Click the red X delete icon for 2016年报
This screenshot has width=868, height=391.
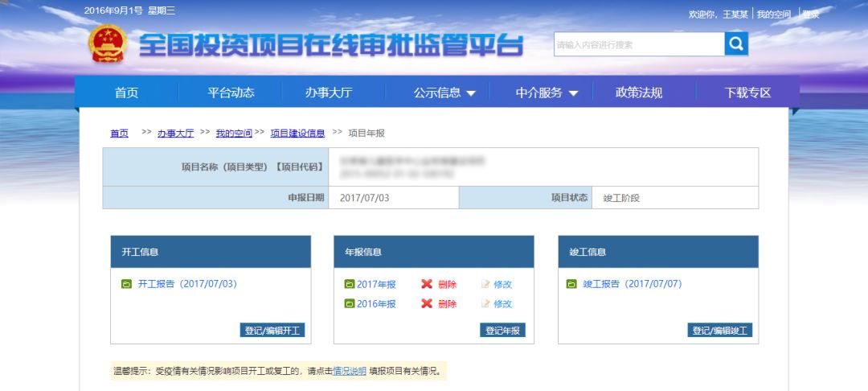pyautogui.click(x=427, y=304)
